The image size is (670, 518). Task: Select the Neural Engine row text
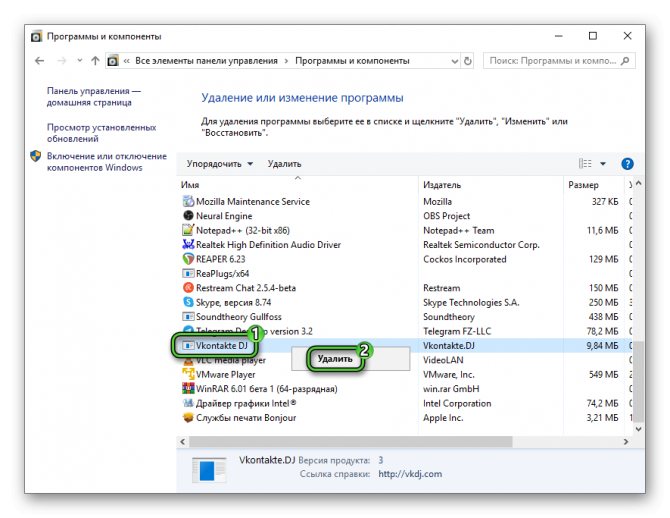224,216
